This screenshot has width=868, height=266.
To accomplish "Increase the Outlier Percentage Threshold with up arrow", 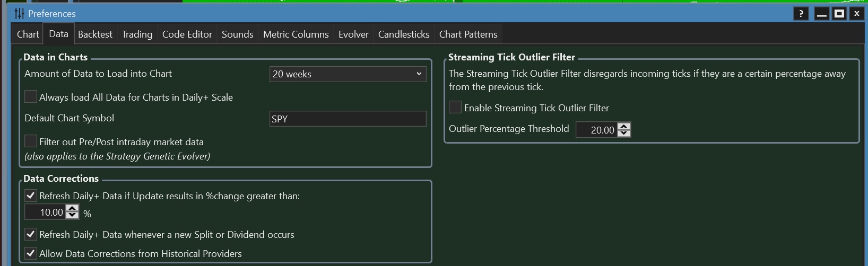I will click(x=624, y=126).
